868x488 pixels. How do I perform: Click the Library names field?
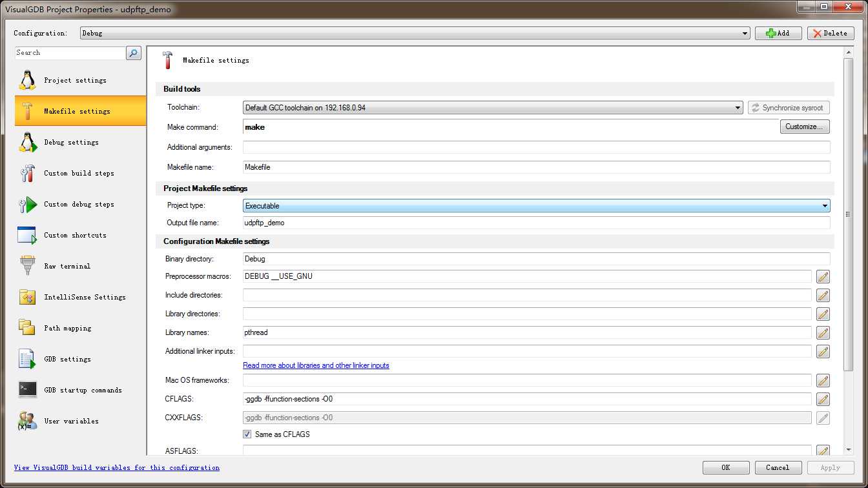527,332
